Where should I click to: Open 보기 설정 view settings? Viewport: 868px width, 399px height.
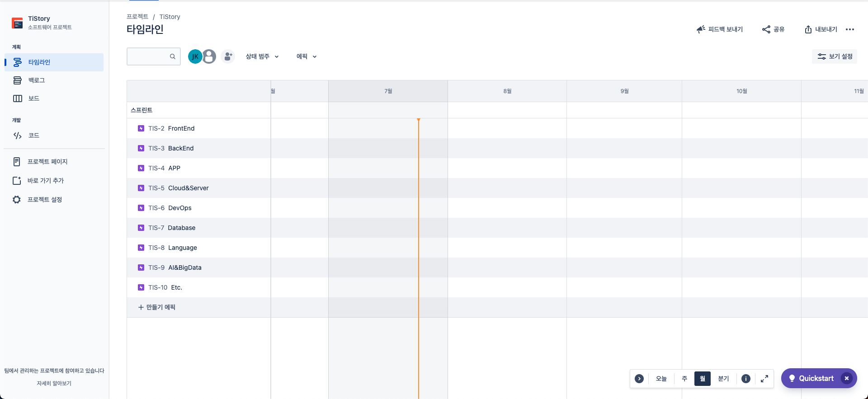[835, 56]
